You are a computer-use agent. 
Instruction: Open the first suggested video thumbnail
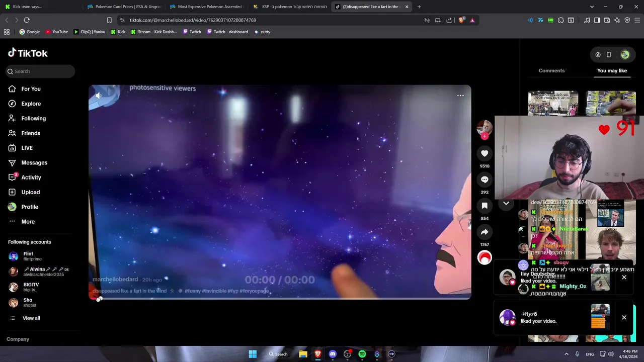coord(552,103)
